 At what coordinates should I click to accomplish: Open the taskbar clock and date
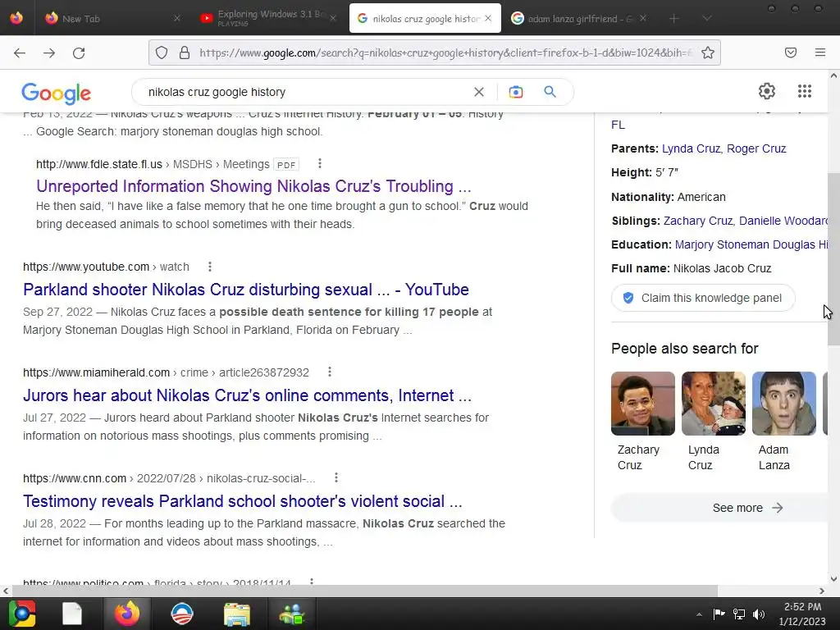[x=802, y=614]
